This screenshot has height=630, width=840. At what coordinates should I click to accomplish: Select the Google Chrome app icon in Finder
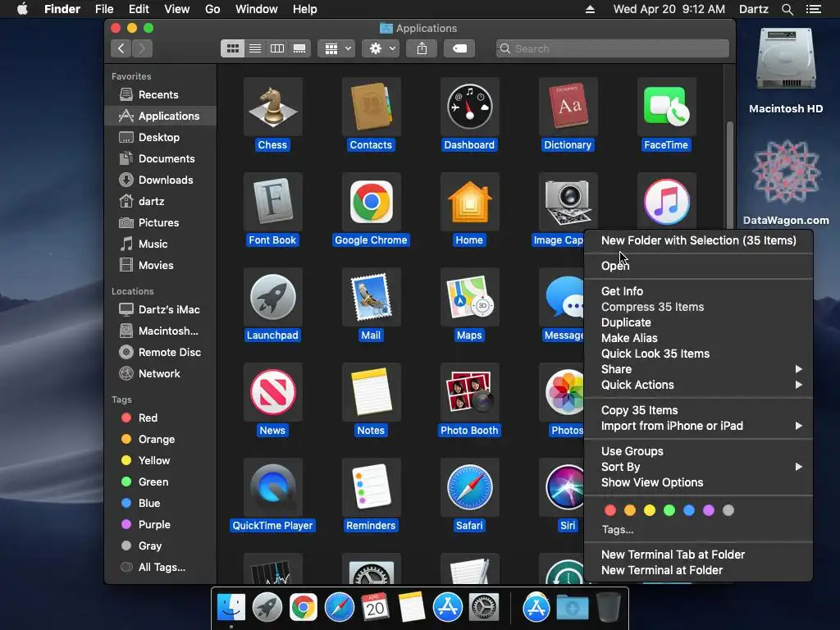click(371, 202)
